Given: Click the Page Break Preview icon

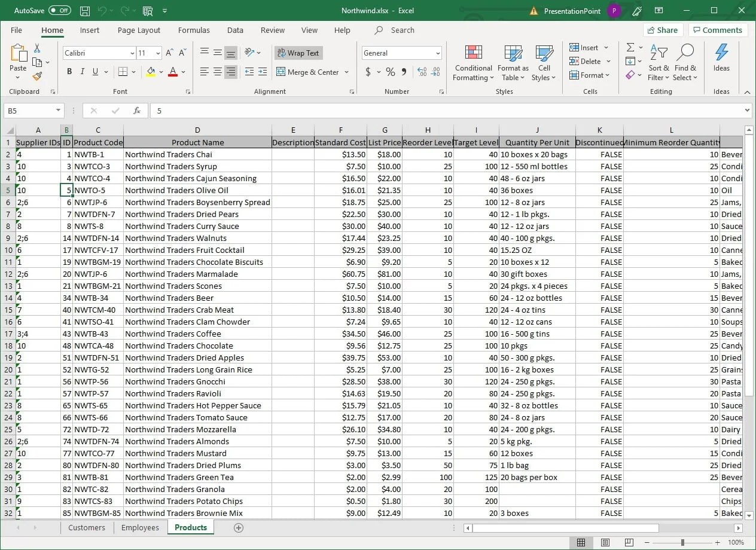Looking at the screenshot, I should [629, 542].
